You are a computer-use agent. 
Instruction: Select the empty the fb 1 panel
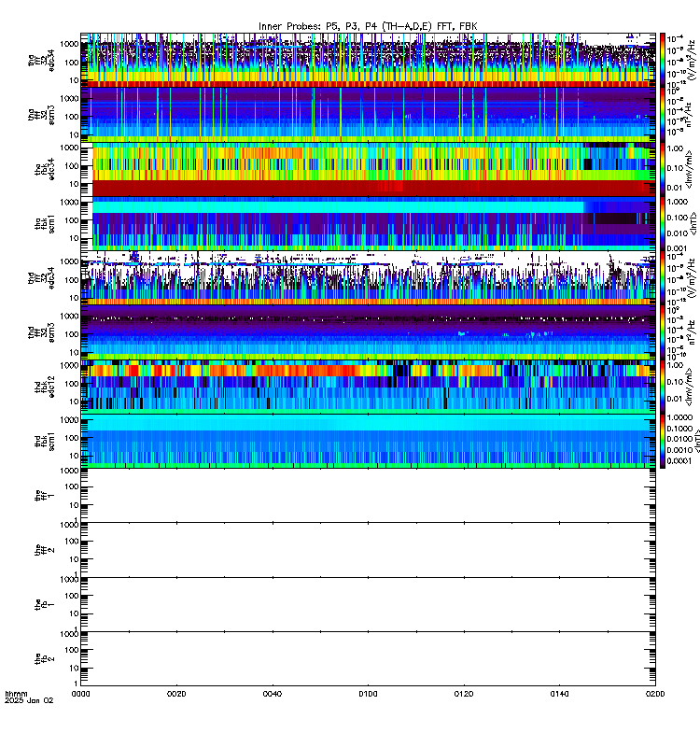[368, 604]
